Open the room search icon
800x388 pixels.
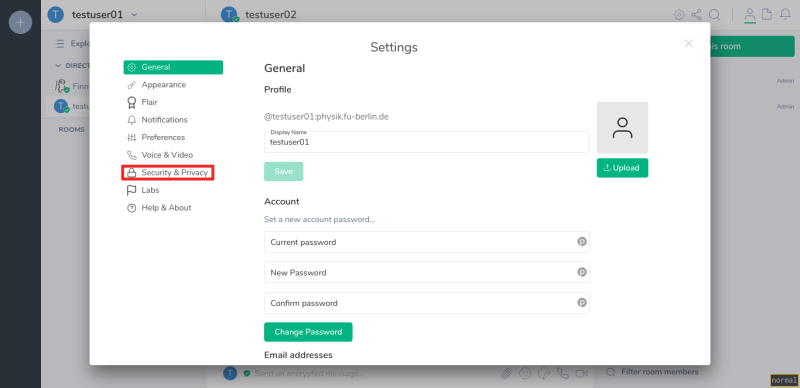tap(714, 15)
